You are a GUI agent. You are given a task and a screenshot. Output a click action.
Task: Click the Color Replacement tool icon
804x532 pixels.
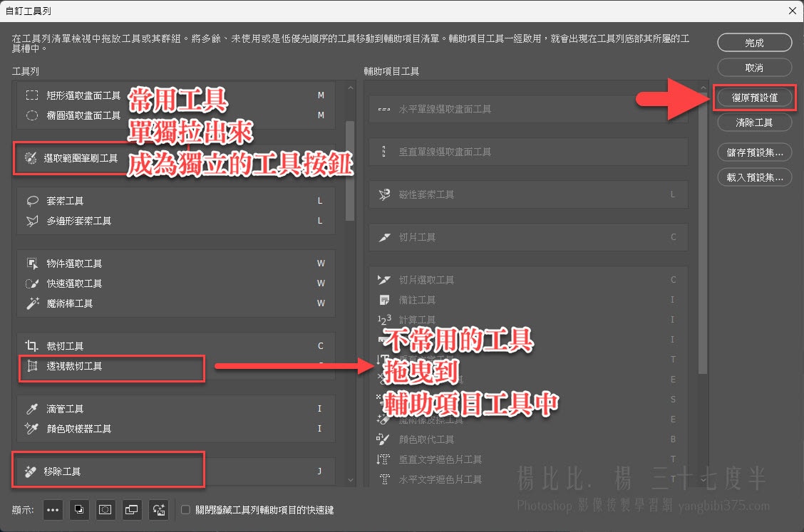click(x=383, y=439)
